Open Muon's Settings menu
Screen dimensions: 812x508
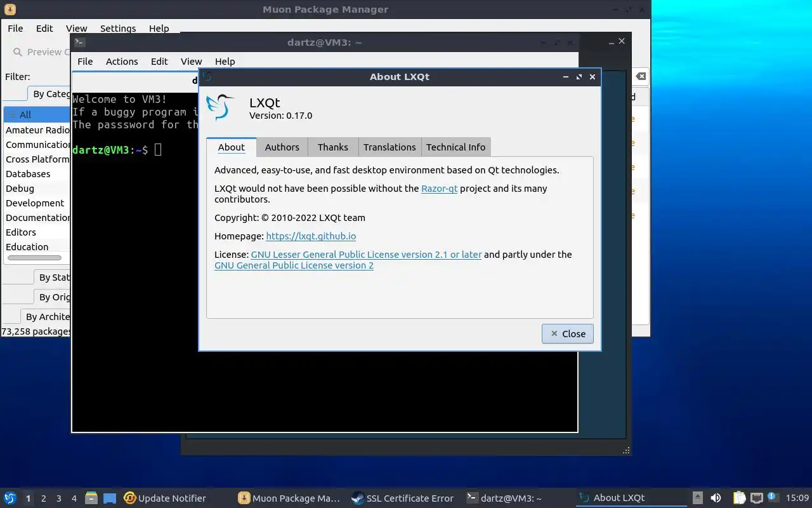(118, 29)
